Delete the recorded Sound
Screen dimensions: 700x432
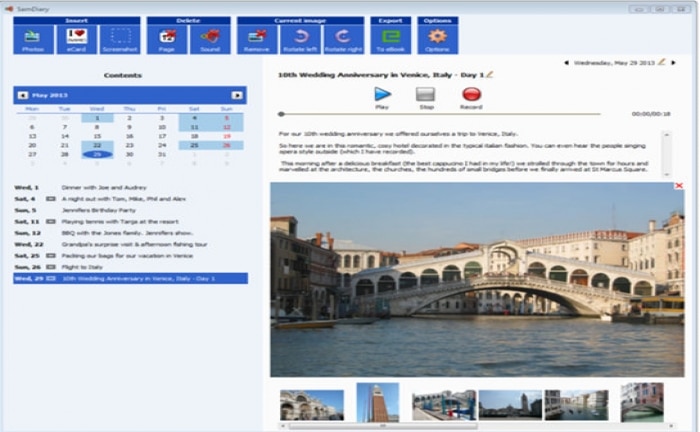tap(209, 38)
